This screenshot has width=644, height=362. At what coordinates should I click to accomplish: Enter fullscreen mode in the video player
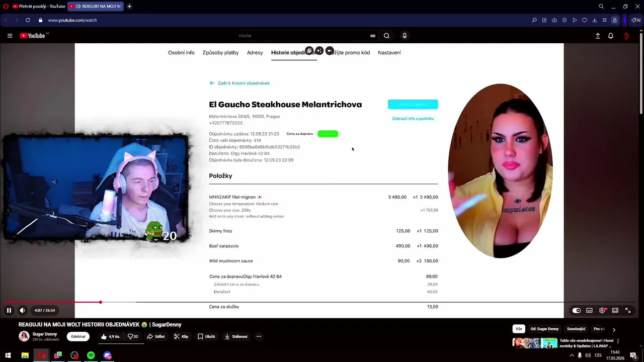click(x=628, y=310)
